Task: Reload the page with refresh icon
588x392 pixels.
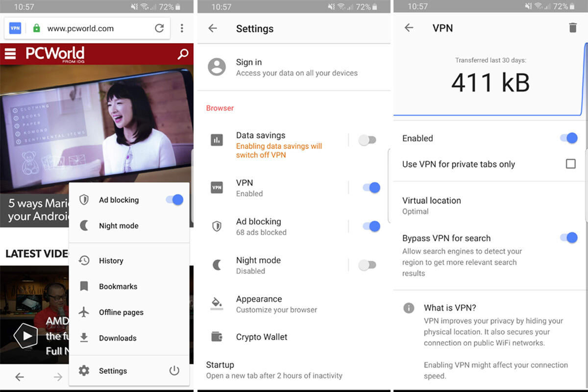Action: click(159, 28)
